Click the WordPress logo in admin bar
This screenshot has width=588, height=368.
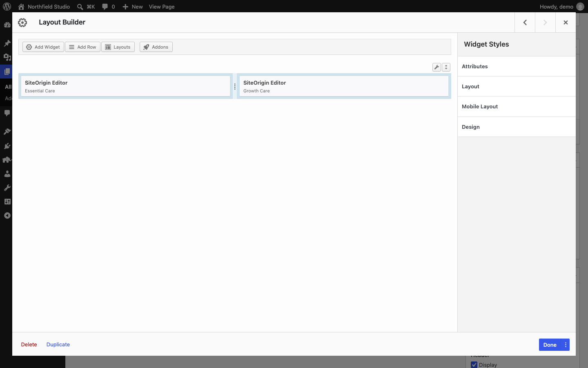7,7
